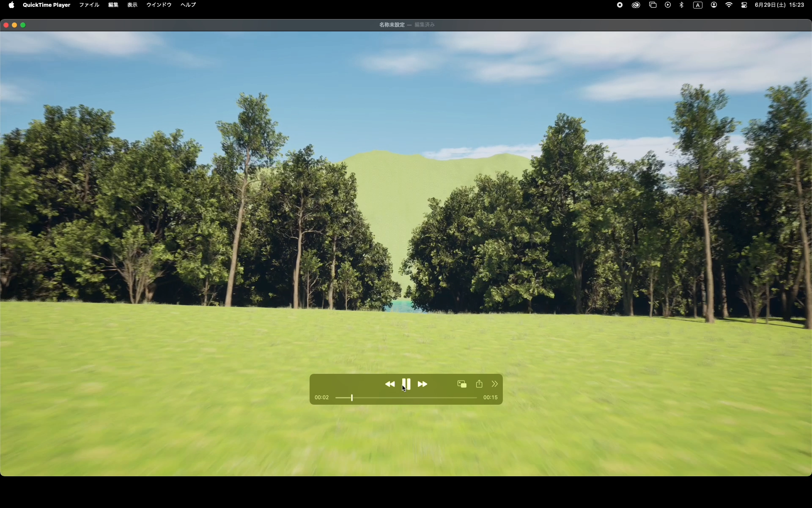Open the Creative Cloud menu bar icon

[x=636, y=5]
